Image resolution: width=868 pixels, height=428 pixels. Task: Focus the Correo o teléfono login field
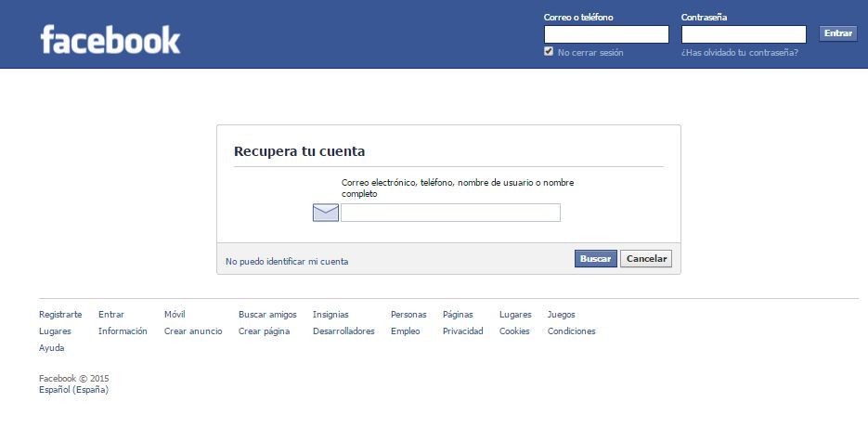(606, 34)
